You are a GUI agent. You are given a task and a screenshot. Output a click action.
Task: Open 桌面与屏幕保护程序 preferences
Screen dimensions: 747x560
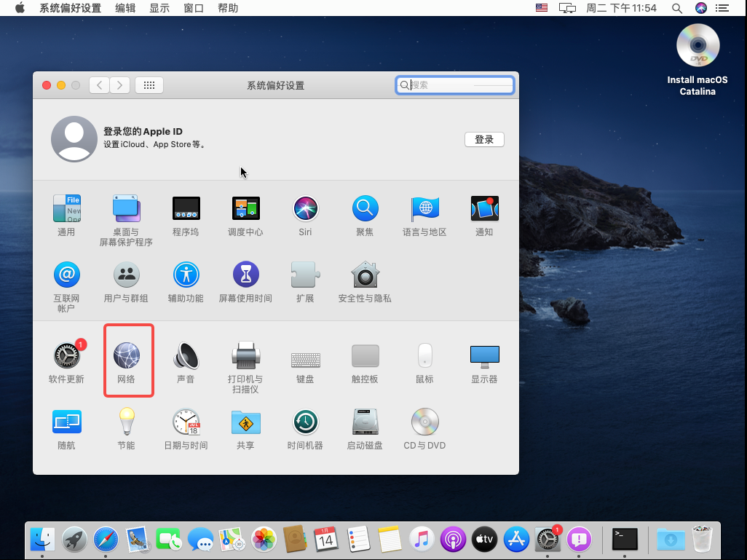click(x=126, y=220)
